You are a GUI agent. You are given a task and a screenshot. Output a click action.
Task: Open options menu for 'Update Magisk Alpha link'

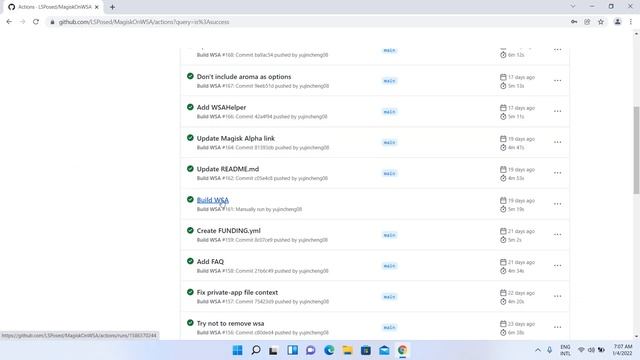click(x=557, y=142)
